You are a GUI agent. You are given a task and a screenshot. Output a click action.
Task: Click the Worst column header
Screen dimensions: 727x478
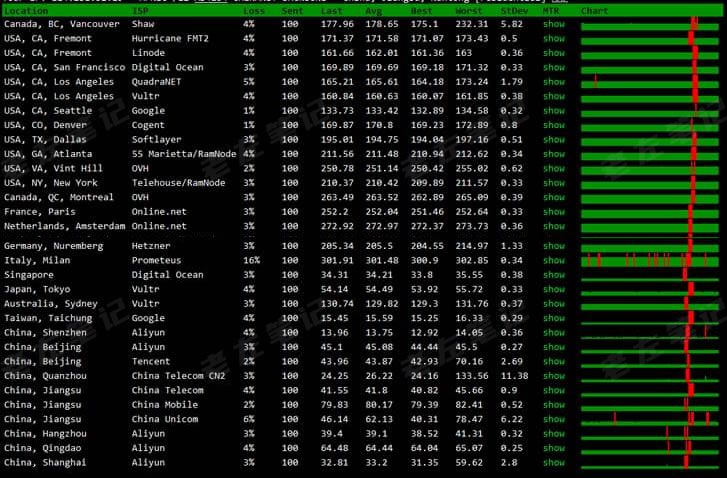(x=468, y=10)
